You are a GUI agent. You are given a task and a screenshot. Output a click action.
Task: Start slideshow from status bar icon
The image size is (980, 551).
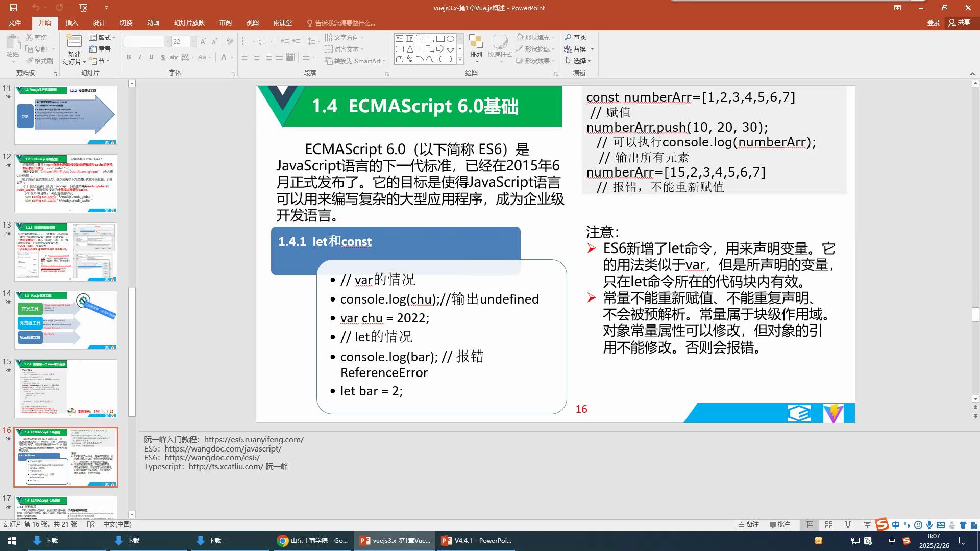[867, 524]
